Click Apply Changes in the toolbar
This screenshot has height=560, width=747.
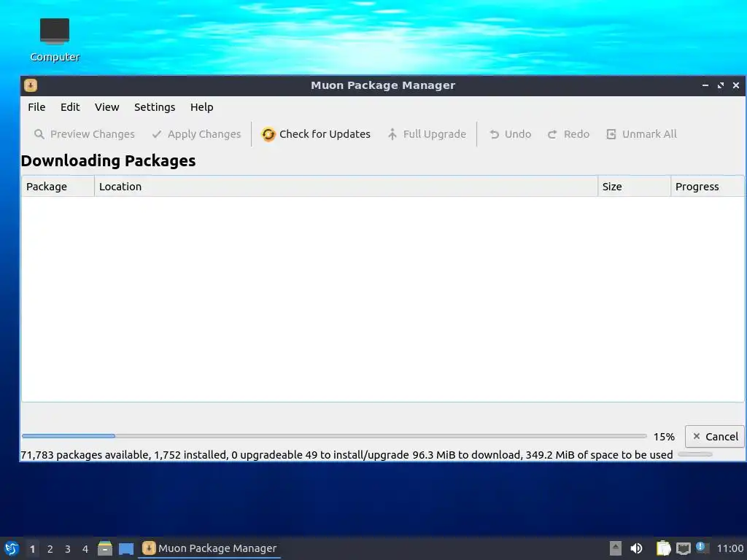click(x=196, y=134)
